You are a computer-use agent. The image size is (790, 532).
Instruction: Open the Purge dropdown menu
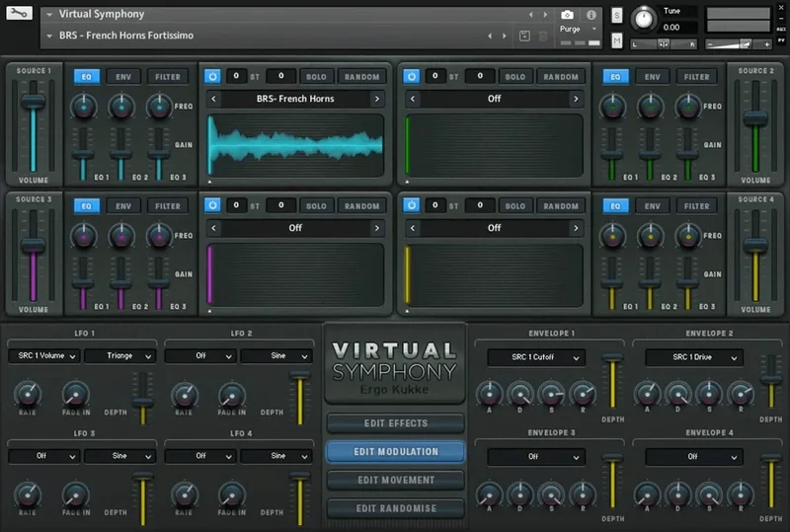(x=578, y=30)
